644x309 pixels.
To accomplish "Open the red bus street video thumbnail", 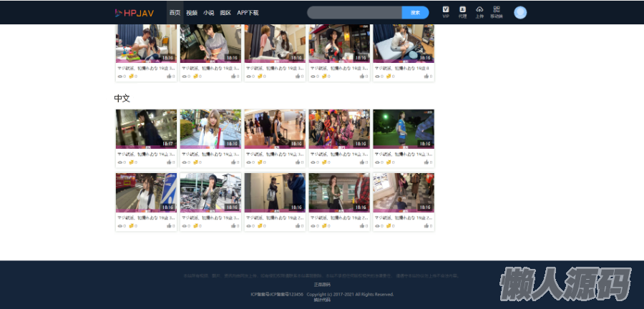I will coord(146,192).
